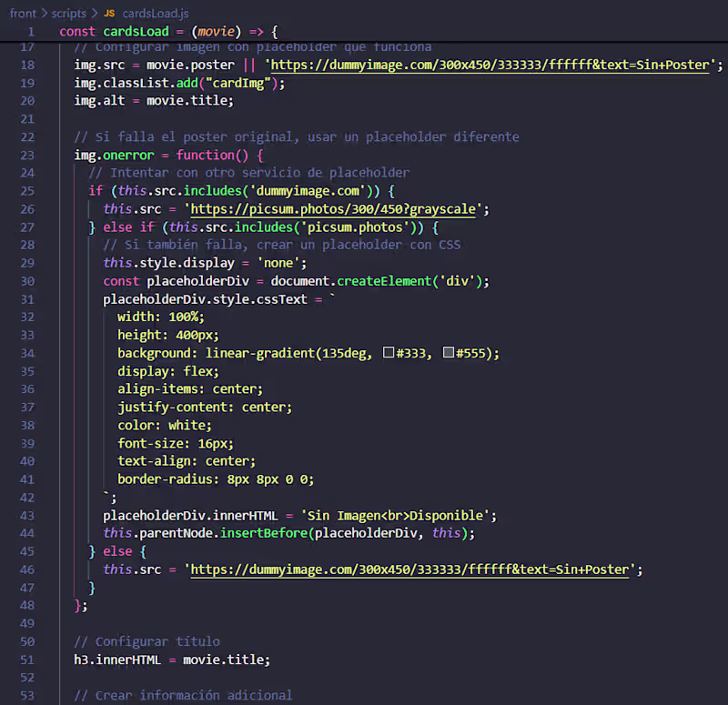Click 'justify-content: center;' on line 37

pos(205,407)
